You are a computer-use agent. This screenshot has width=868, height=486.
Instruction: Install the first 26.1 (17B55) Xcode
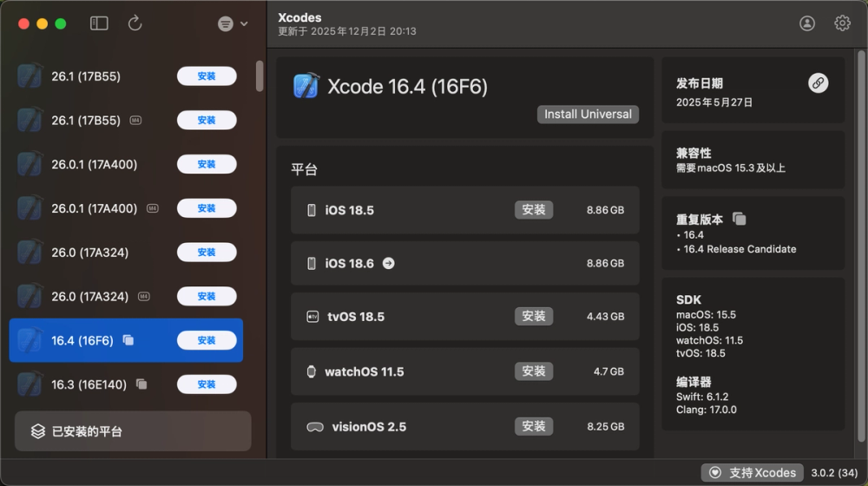207,76
